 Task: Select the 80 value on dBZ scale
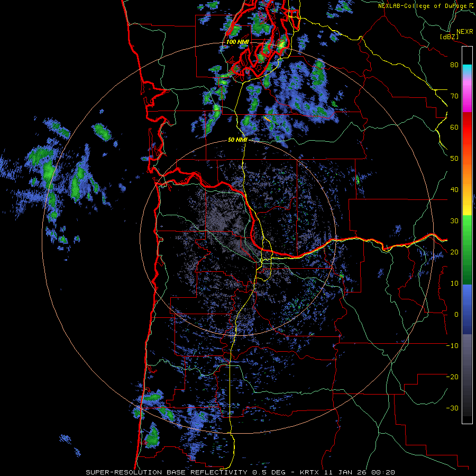(x=454, y=65)
